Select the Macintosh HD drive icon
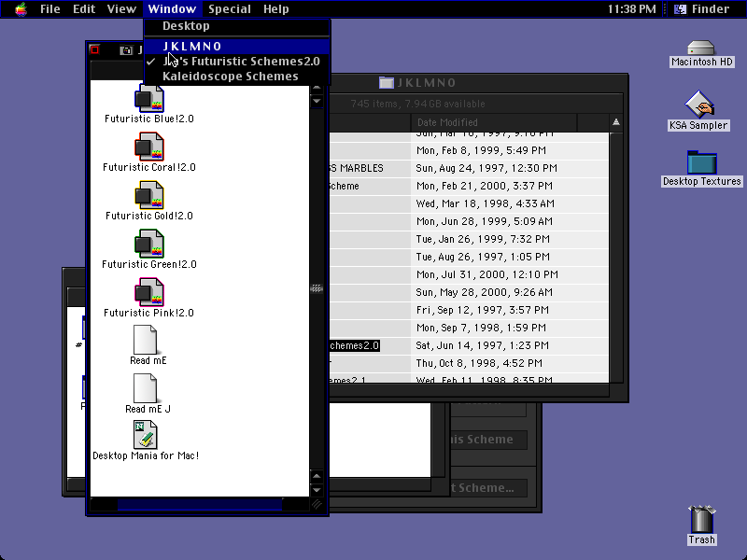Viewport: 747px width, 560px height. pyautogui.click(x=701, y=49)
